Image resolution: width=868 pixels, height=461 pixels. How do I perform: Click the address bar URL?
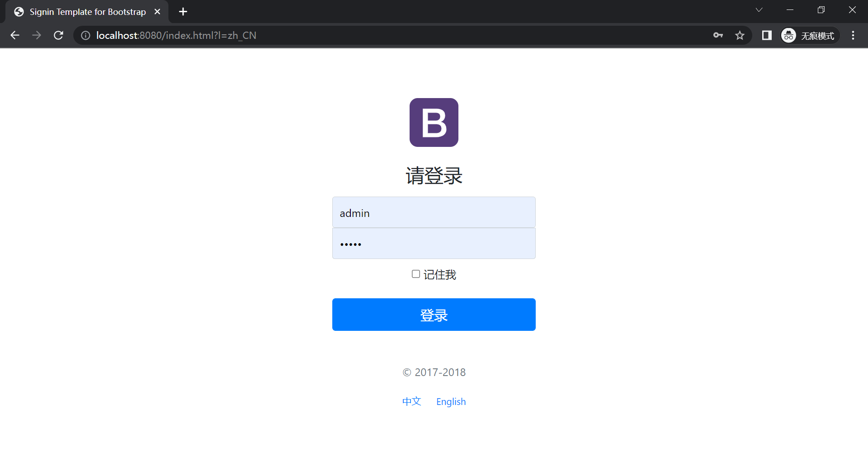[x=176, y=35]
